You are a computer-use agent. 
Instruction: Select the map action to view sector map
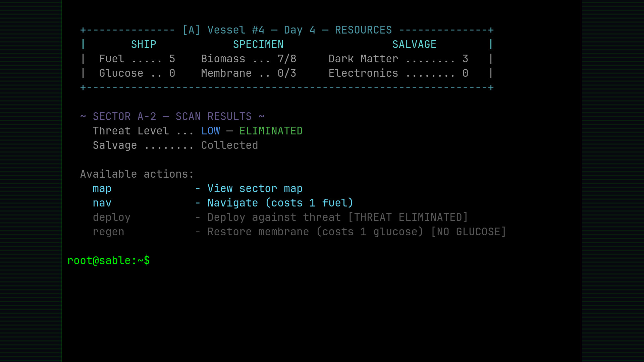click(x=102, y=188)
